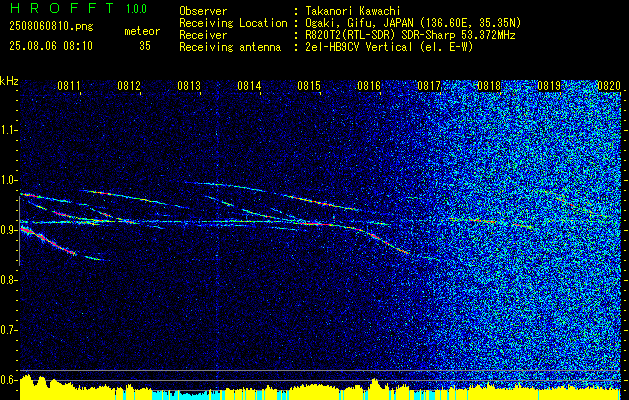Click the 0813 time marker

189,85
